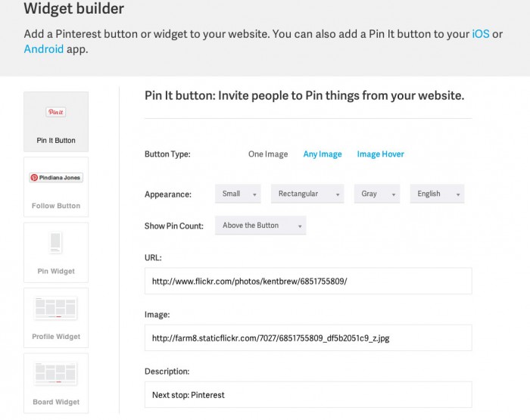
Task: Focus the Description text field
Action: (x=308, y=394)
